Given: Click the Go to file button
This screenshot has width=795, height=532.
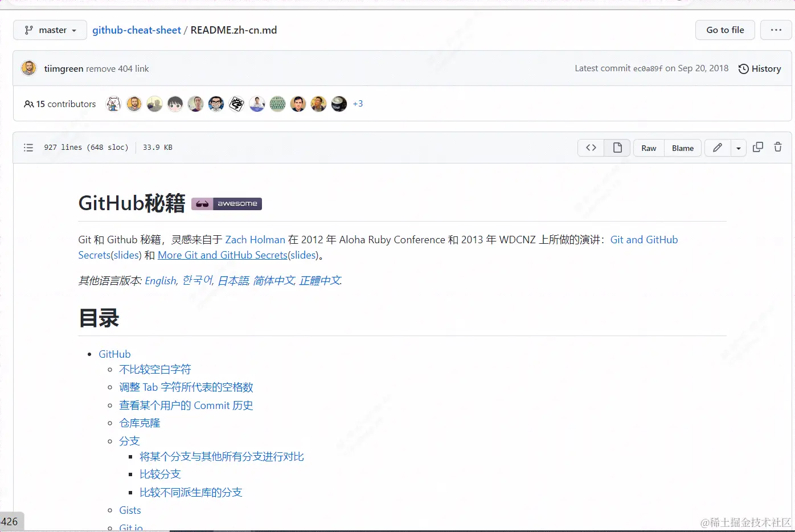Looking at the screenshot, I should coord(725,30).
